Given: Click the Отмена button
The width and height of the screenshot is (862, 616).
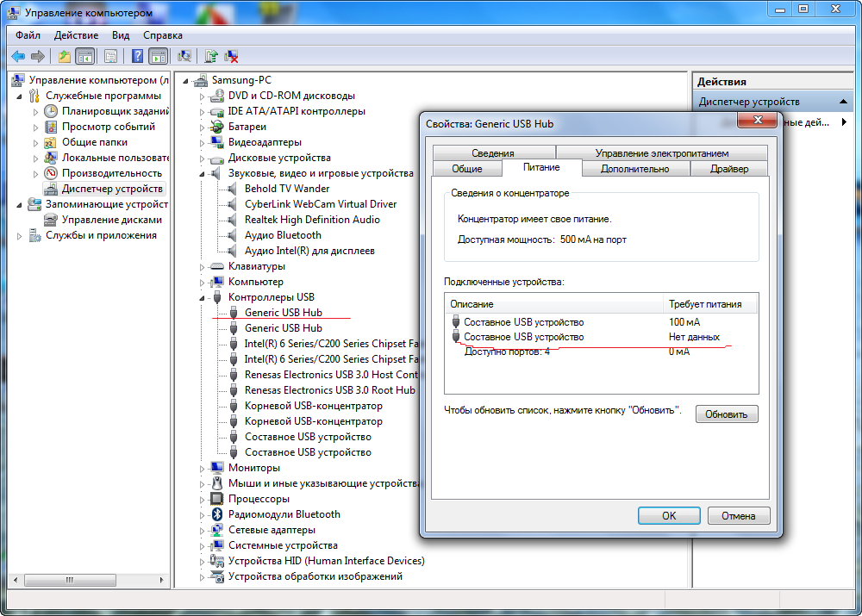Looking at the screenshot, I should [x=738, y=516].
